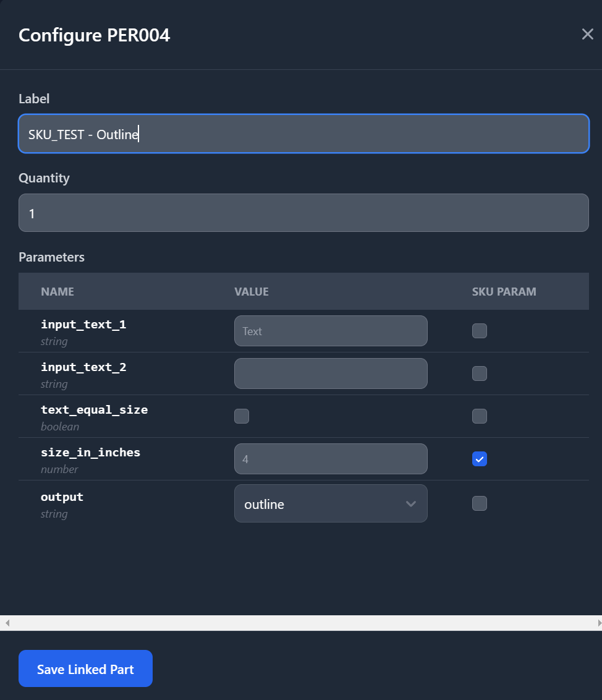Open the output dropdown showing outline

pyautogui.click(x=331, y=503)
